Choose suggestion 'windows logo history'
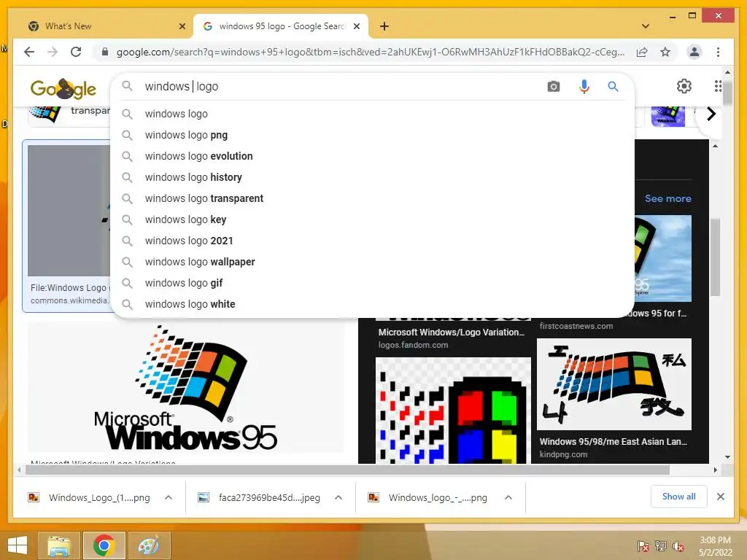Image resolution: width=747 pixels, height=560 pixels. click(372, 177)
